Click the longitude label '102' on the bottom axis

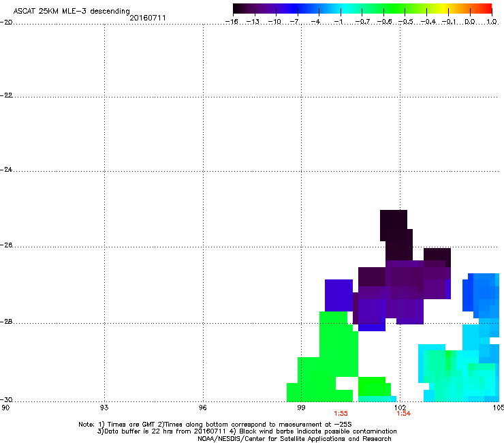tap(400, 408)
